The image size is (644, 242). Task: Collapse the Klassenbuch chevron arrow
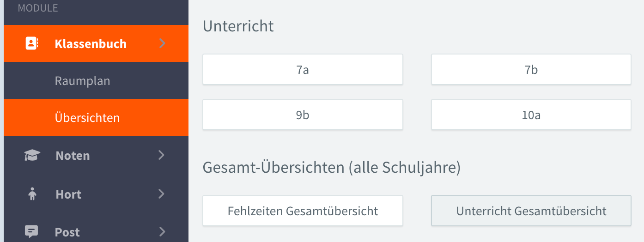click(x=162, y=43)
